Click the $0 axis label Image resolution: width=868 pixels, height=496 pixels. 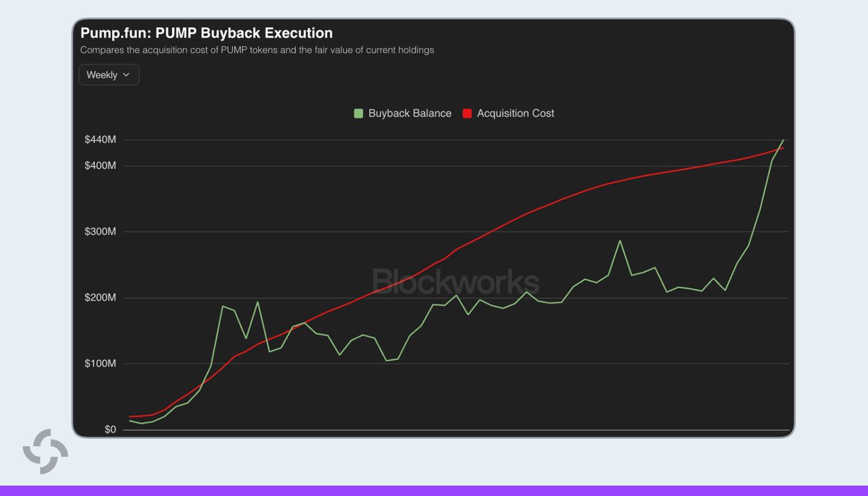[110, 429]
